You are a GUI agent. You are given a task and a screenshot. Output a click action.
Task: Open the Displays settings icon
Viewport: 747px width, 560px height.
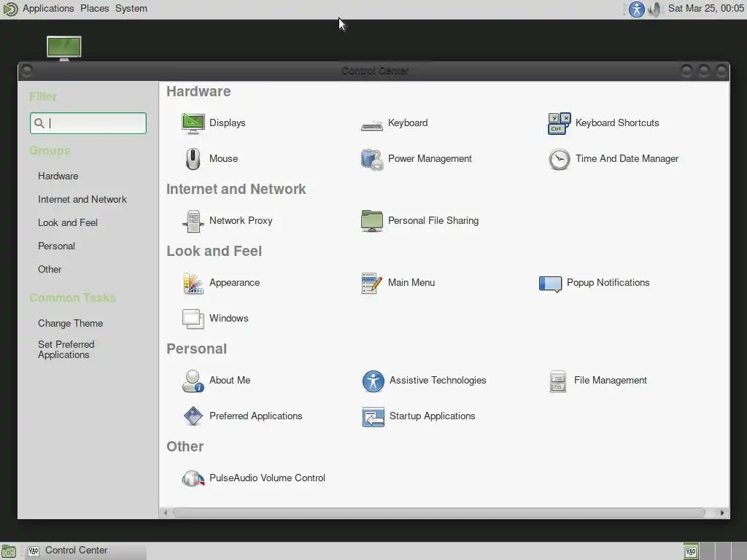tap(193, 123)
